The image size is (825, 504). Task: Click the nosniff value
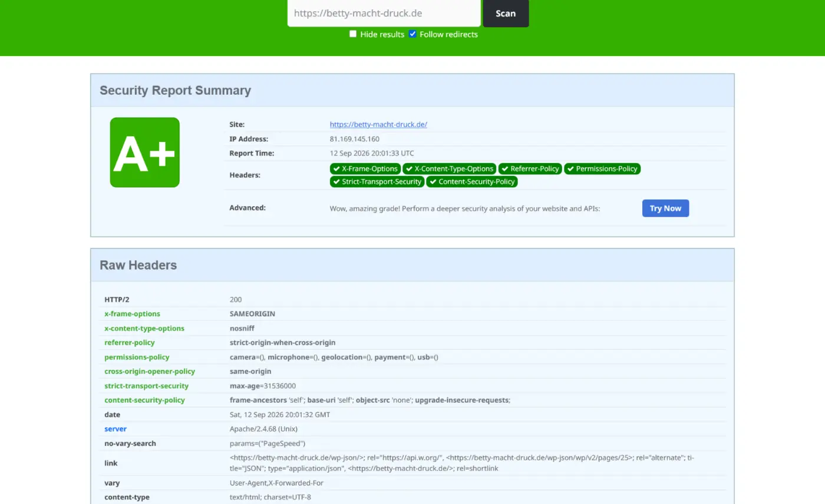[x=242, y=329]
